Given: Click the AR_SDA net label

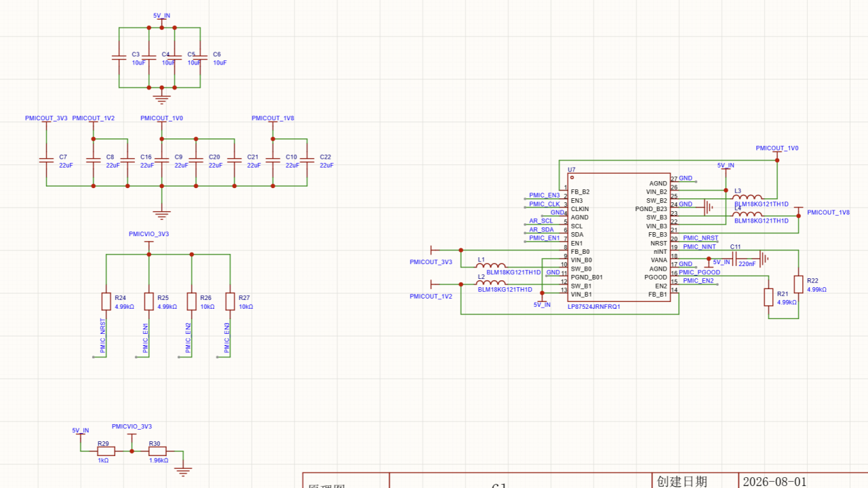Looking at the screenshot, I should [x=541, y=229].
